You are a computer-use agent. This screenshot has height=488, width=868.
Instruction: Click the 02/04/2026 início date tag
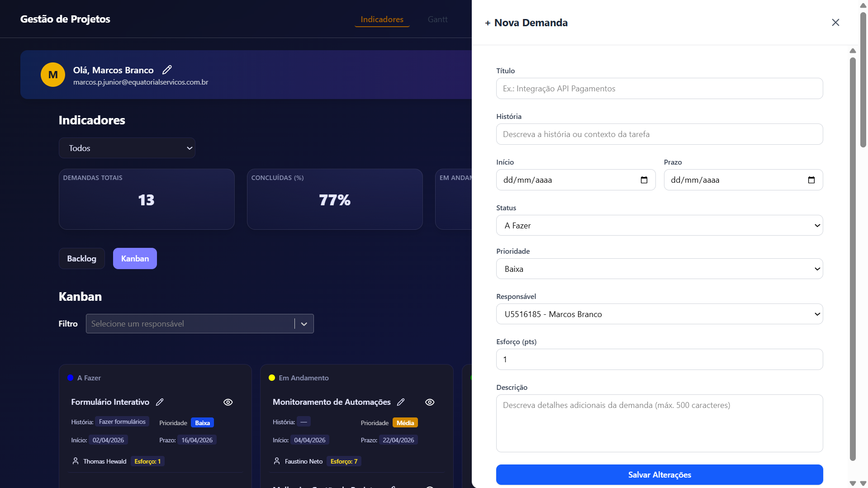(x=108, y=440)
